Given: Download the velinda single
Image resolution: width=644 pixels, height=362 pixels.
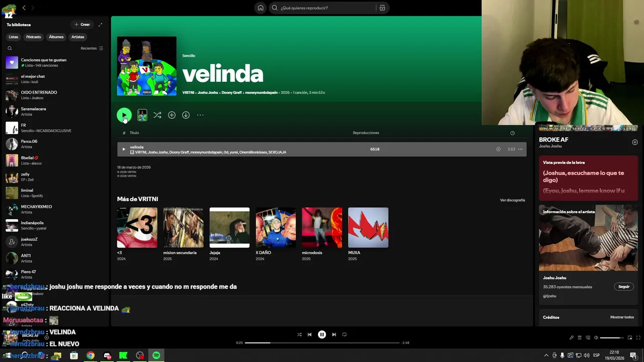Looking at the screenshot, I should tap(186, 115).
